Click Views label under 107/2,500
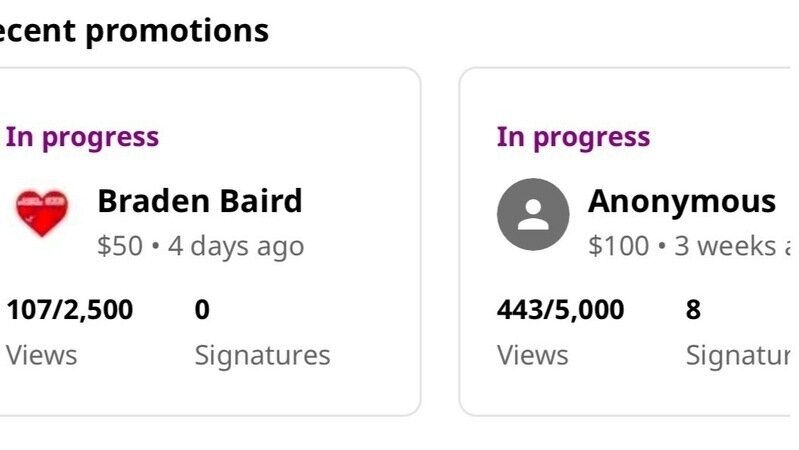The width and height of the screenshot is (799, 450). (42, 355)
